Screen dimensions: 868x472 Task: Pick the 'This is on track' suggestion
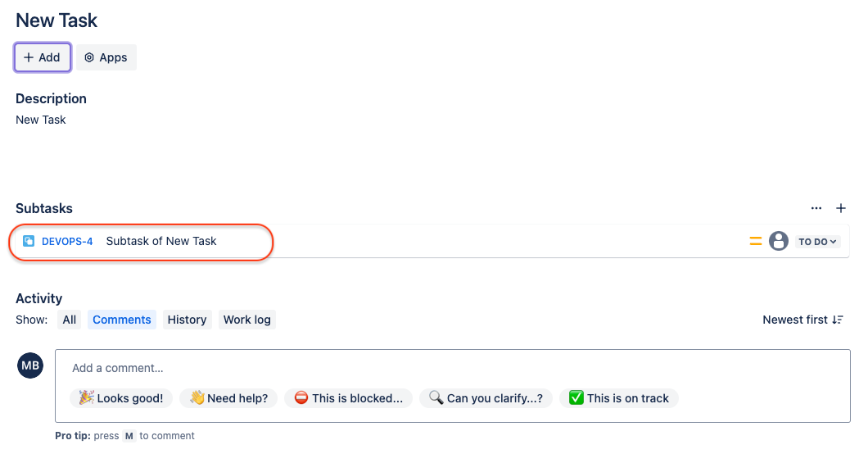coord(619,398)
